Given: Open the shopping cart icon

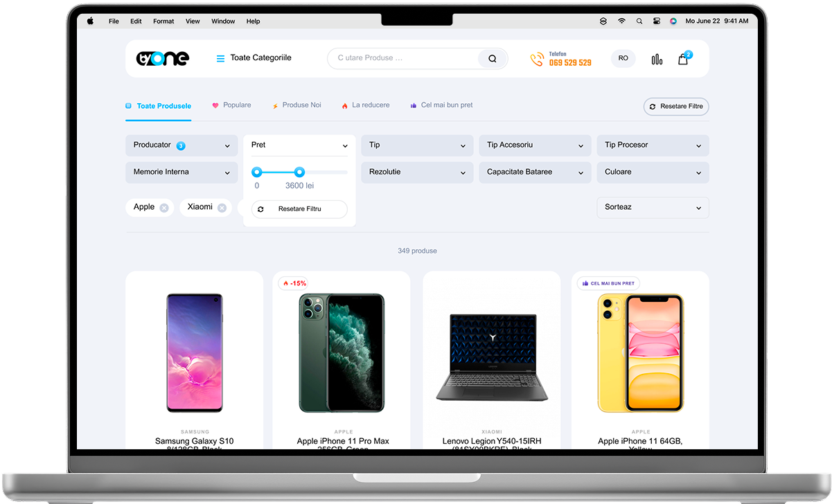Looking at the screenshot, I should (683, 59).
